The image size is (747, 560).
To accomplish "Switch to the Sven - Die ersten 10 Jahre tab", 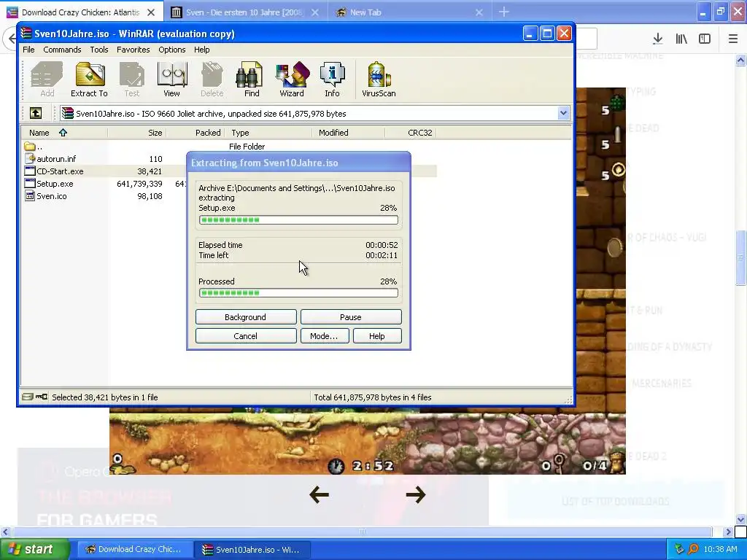I will click(x=244, y=12).
